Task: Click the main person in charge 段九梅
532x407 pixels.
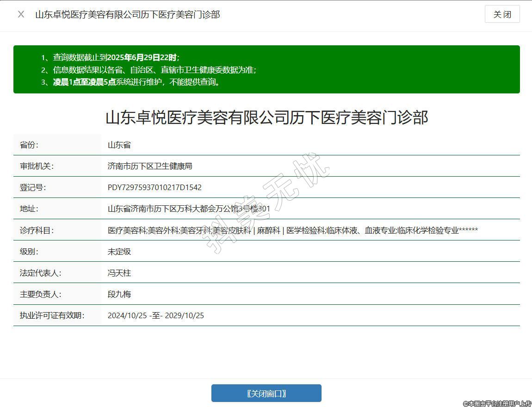Action: tap(119, 294)
